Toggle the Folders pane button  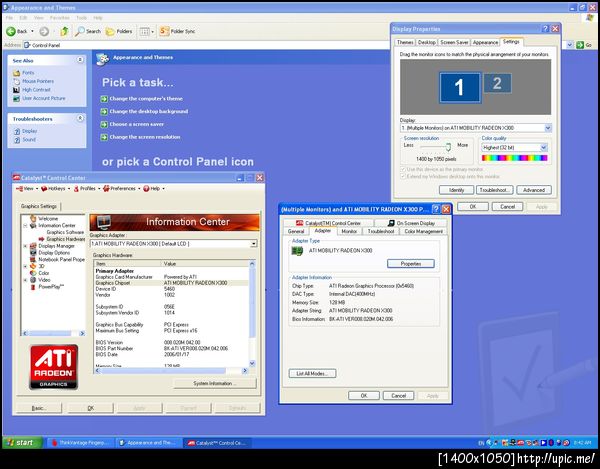click(x=119, y=31)
